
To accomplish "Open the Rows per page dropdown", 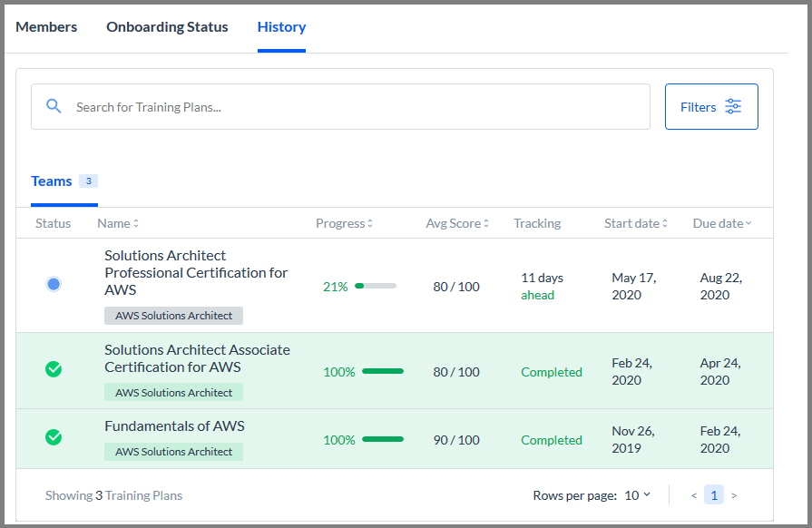I will [x=638, y=495].
